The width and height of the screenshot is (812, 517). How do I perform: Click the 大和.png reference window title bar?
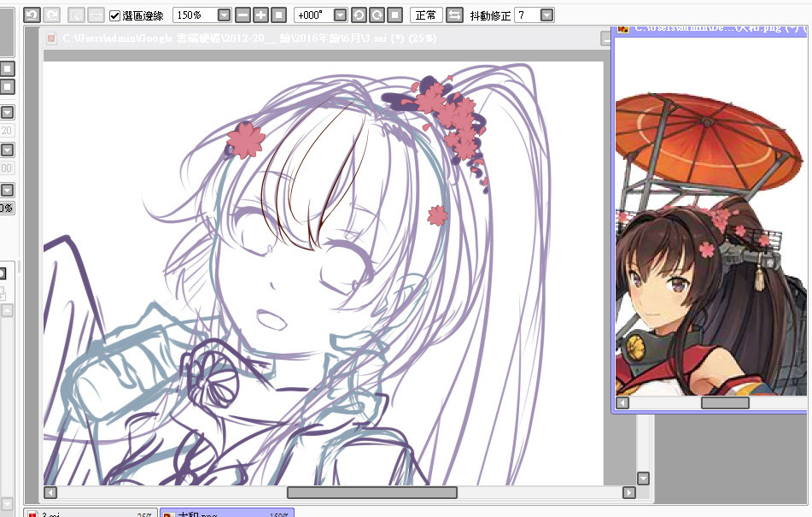(710, 30)
